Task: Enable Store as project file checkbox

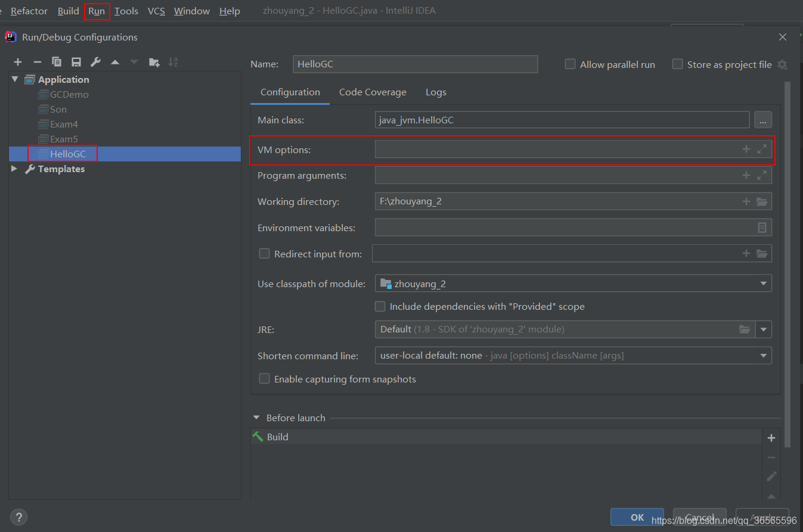Action: pos(677,64)
